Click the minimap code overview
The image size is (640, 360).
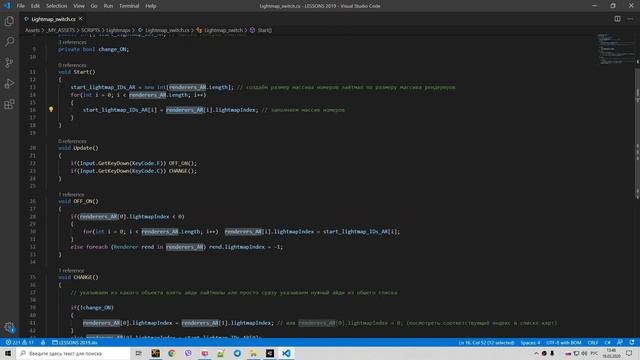click(x=615, y=49)
